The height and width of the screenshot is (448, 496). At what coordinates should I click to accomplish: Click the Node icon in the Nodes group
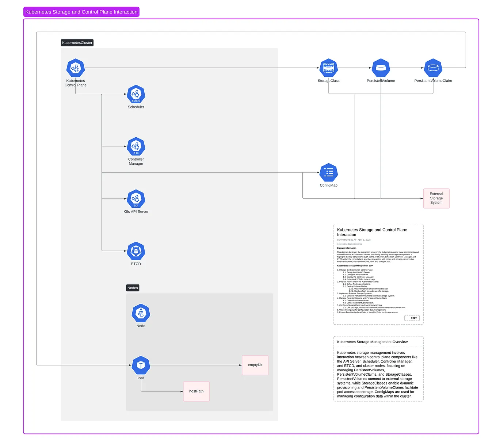(x=141, y=313)
